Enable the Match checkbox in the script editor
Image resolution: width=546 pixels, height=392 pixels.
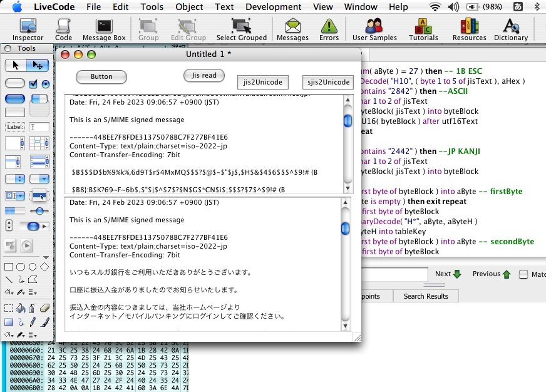pos(523,274)
